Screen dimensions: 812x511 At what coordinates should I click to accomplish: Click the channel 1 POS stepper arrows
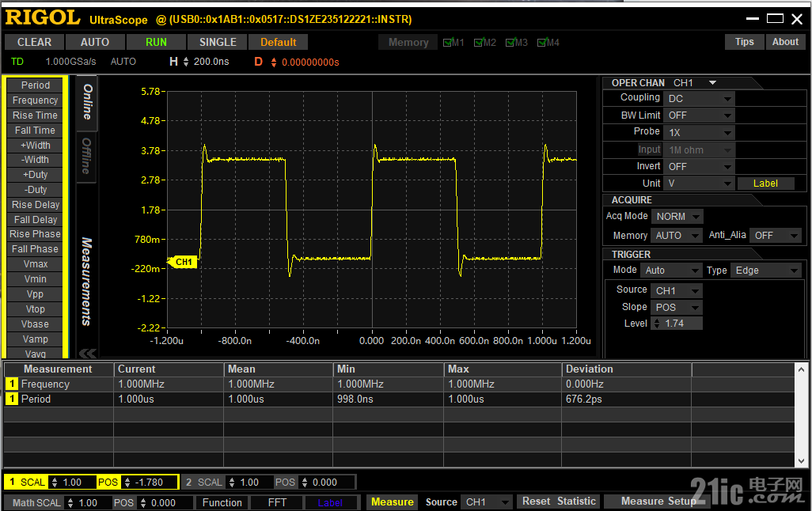click(127, 483)
